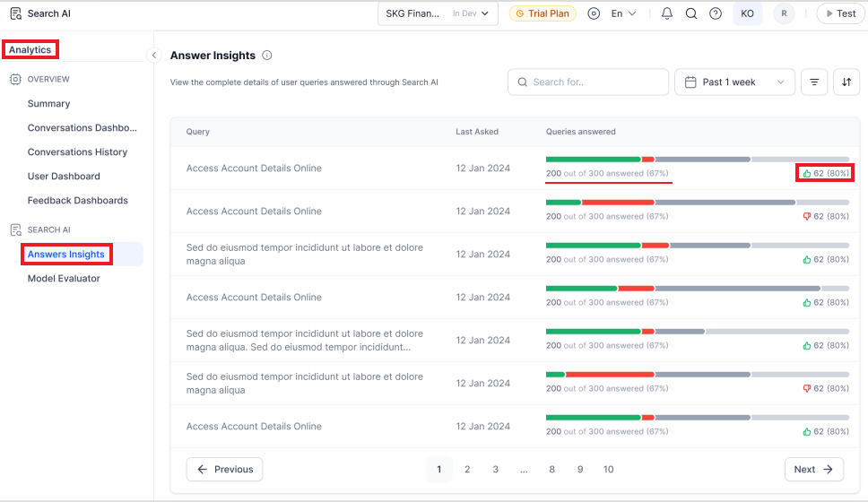Click the notifications bell icon
The width and height of the screenshot is (868, 502).
[667, 13]
